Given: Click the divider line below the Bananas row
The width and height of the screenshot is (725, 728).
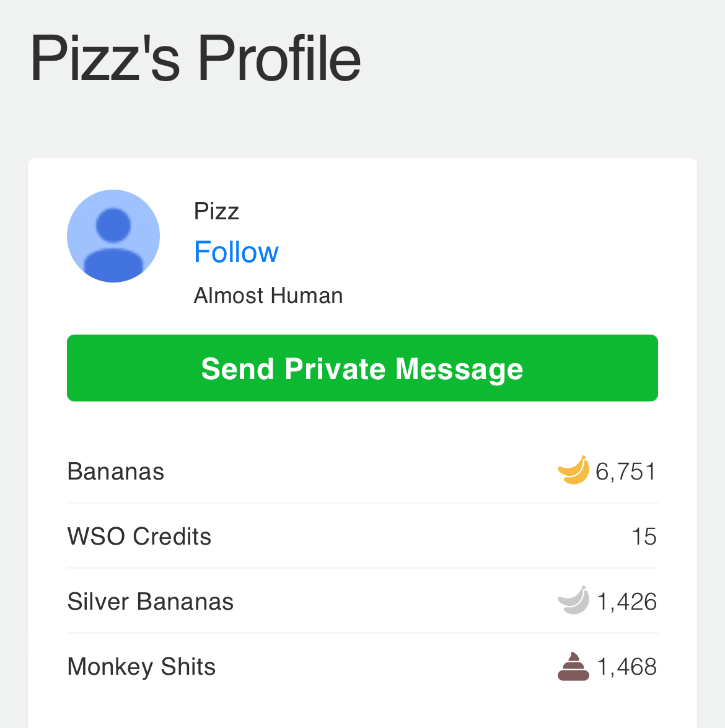Looking at the screenshot, I should pyautogui.click(x=362, y=503).
